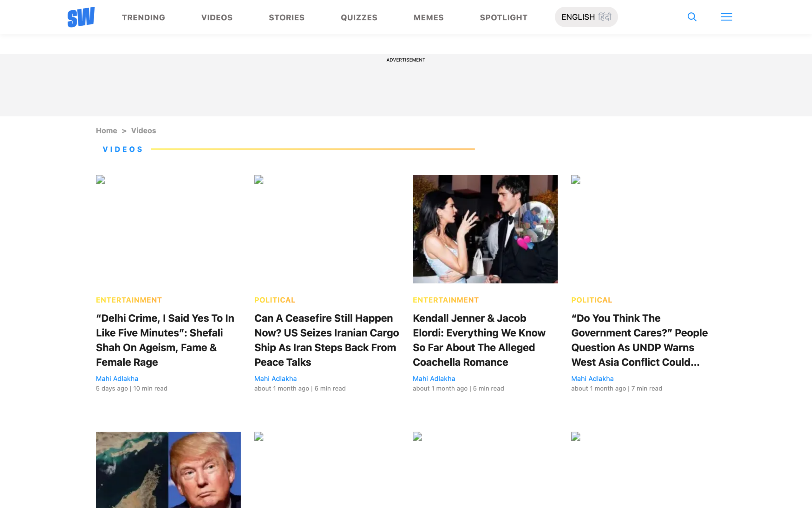The image size is (812, 508).
Task: Open "Do You Think The Government Cares" headline
Action: [x=639, y=340]
